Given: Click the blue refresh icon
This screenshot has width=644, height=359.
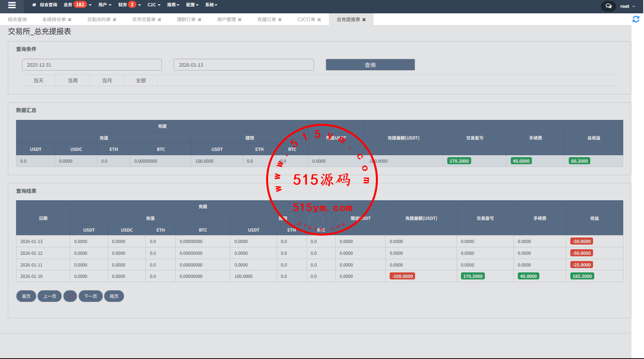Looking at the screenshot, I should coord(636,19).
